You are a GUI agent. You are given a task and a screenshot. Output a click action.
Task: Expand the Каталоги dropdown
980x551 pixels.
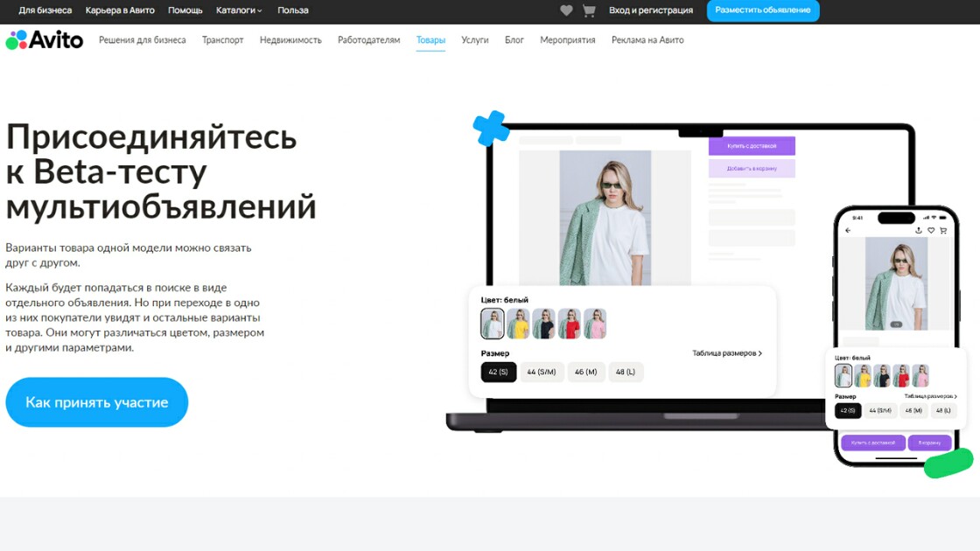point(239,10)
